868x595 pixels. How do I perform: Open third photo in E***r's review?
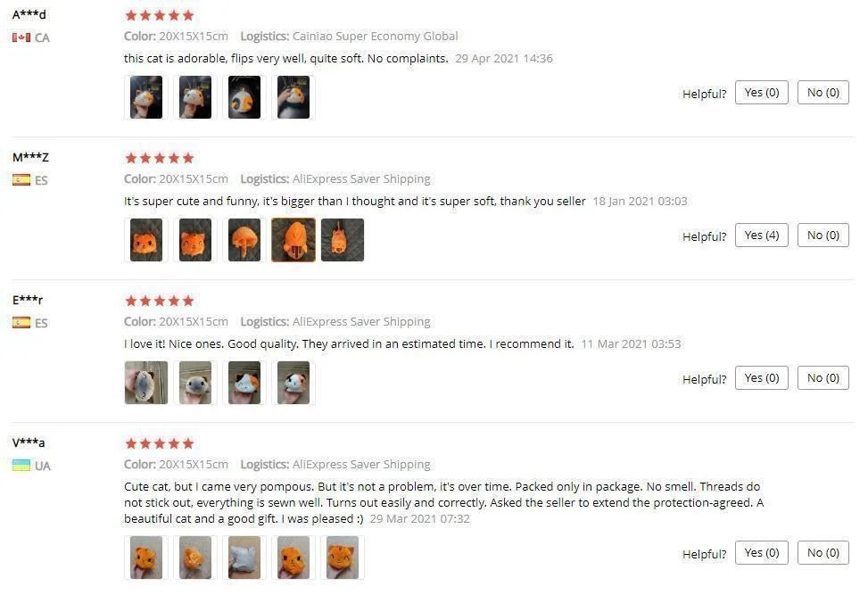[244, 383]
